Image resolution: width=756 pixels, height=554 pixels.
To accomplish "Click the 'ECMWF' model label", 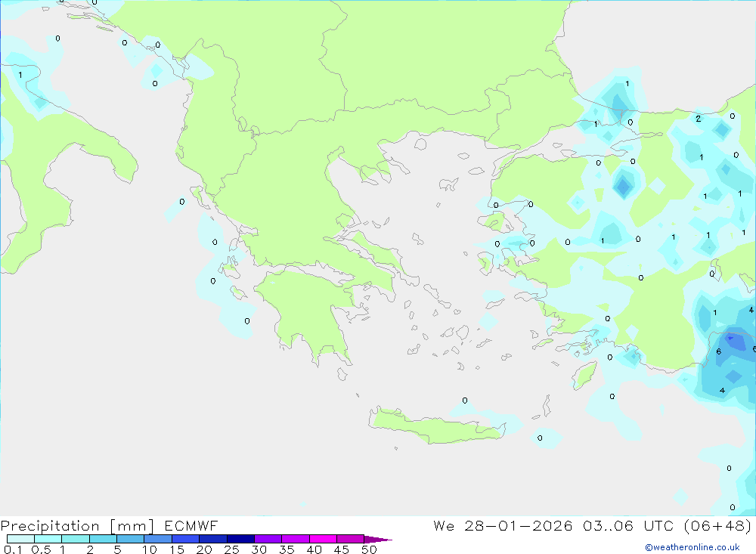I will click(x=191, y=525).
